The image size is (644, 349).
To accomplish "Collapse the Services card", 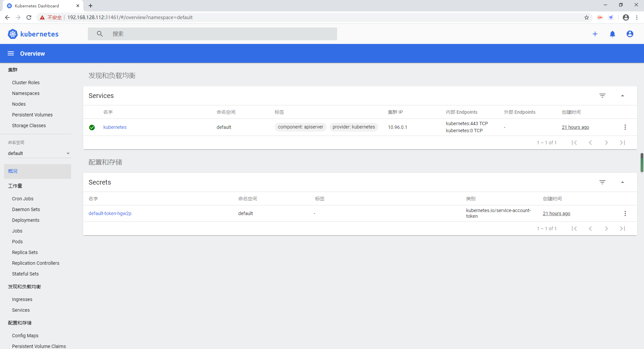I will 623,96.
